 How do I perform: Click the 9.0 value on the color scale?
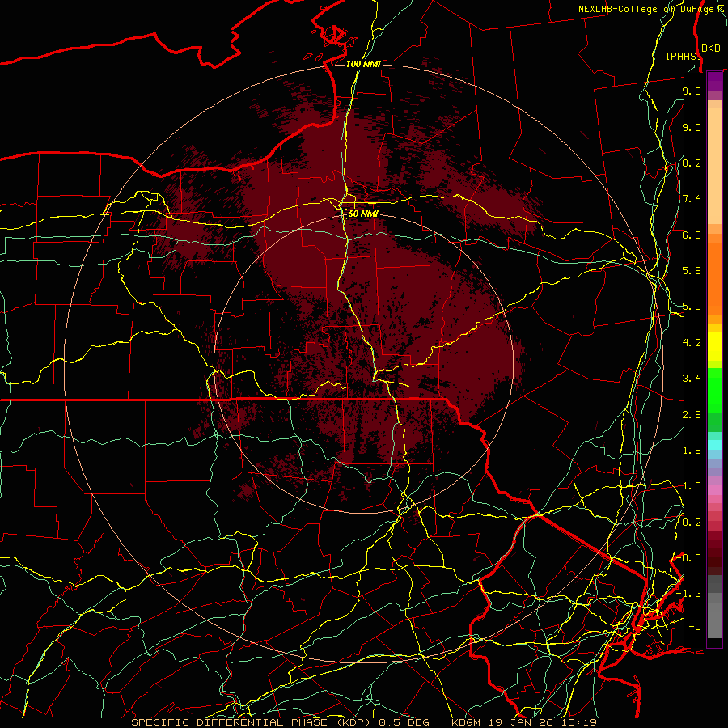point(692,127)
